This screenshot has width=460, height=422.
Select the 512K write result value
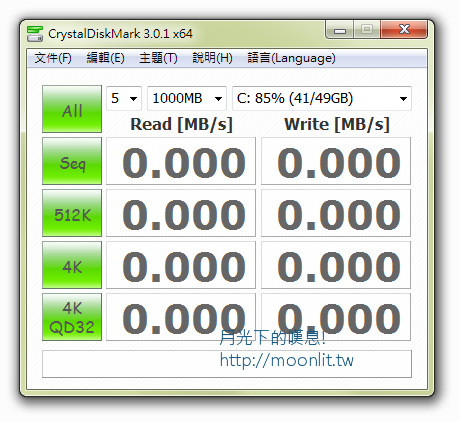click(336, 213)
